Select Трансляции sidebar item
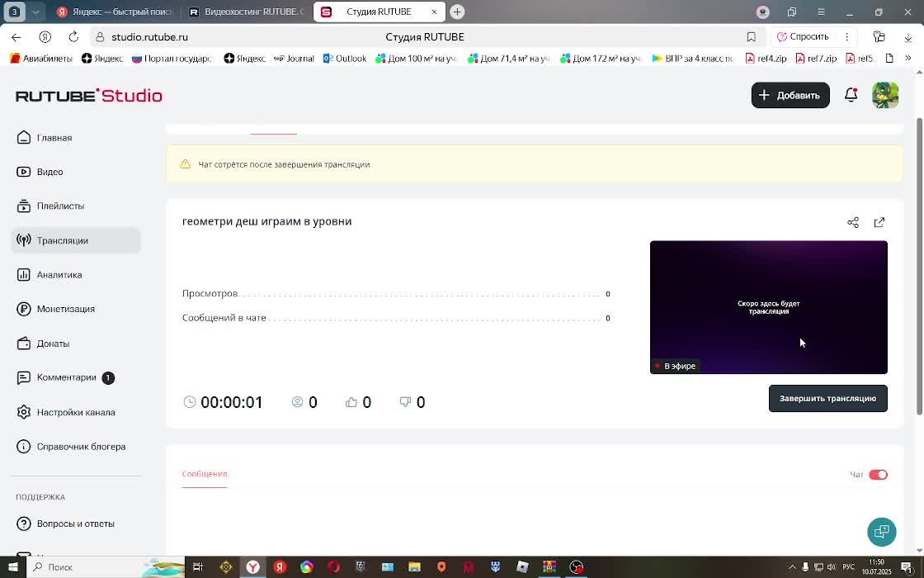The height and width of the screenshot is (578, 924). [x=75, y=240]
